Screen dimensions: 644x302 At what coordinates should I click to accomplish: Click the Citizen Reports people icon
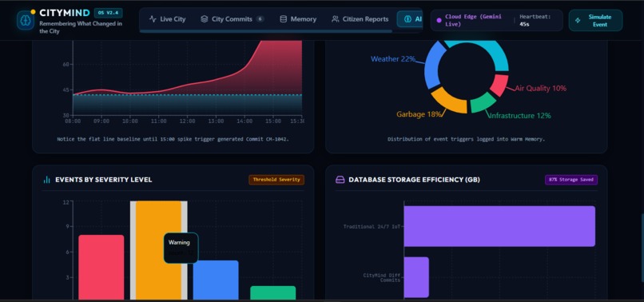(x=336, y=19)
